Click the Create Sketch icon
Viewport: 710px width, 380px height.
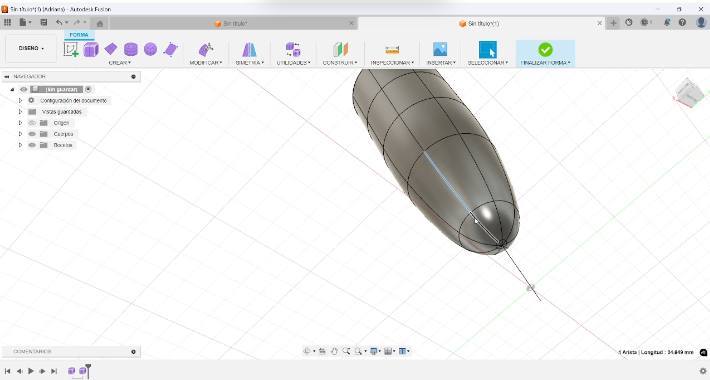click(x=71, y=49)
